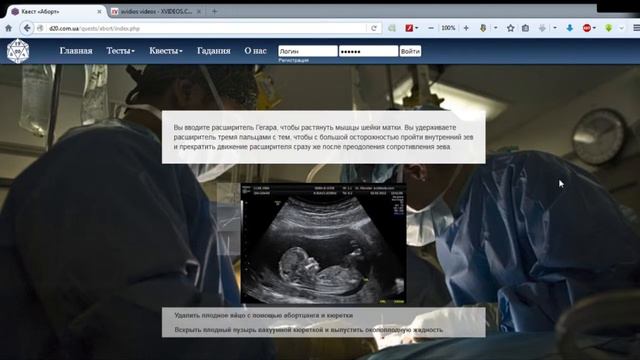The width and height of the screenshot is (640, 360).
Task: Reload the page with the refresh icon
Action: pyautogui.click(x=373, y=28)
